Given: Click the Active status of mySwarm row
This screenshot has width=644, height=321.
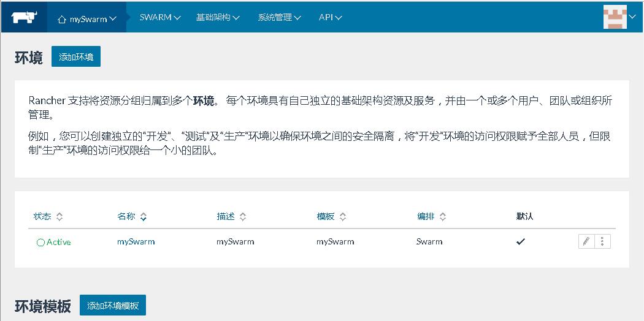Looking at the screenshot, I should tap(53, 243).
